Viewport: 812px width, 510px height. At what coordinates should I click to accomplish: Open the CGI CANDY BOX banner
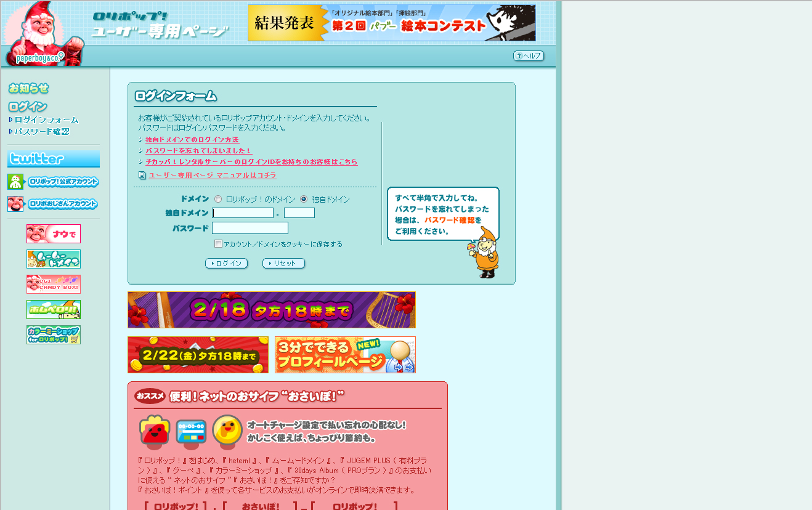(54, 285)
